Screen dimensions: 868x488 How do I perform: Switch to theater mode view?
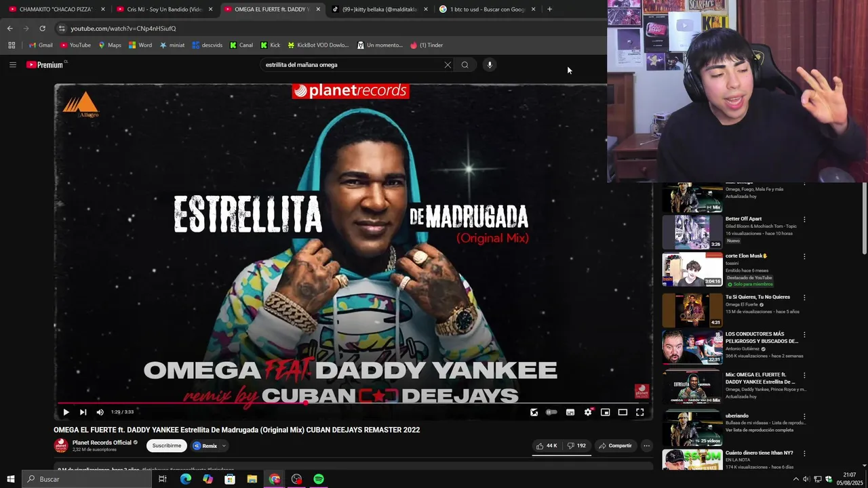[x=623, y=412]
